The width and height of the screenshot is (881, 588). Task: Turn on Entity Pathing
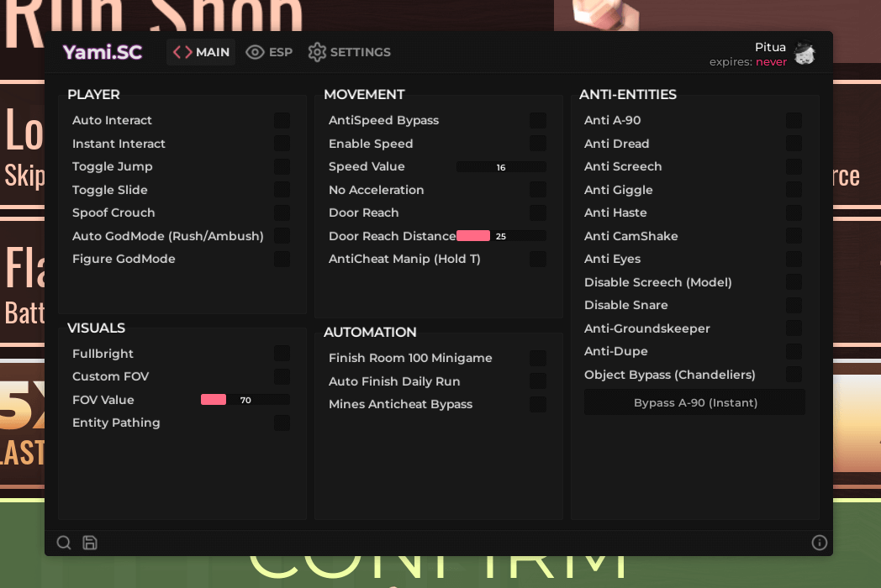coord(282,423)
